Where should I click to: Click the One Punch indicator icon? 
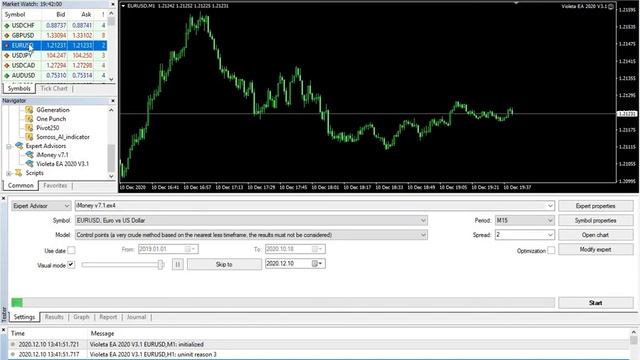pos(29,119)
